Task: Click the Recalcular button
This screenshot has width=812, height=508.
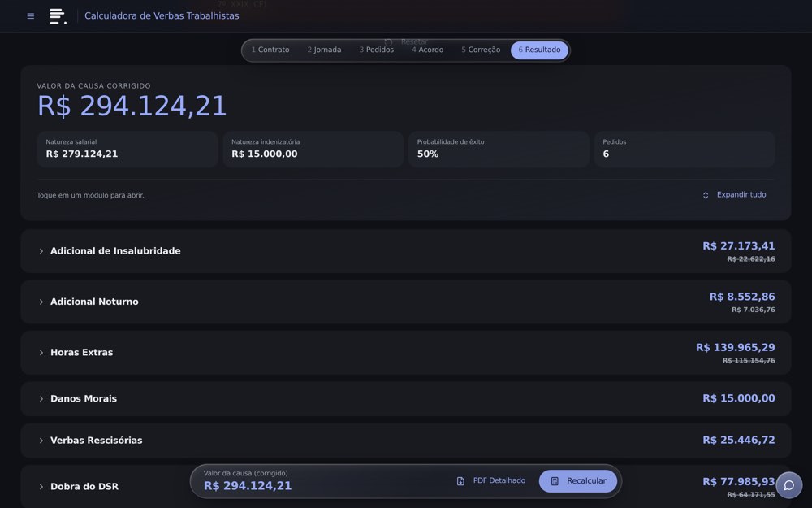Action: [x=578, y=481]
